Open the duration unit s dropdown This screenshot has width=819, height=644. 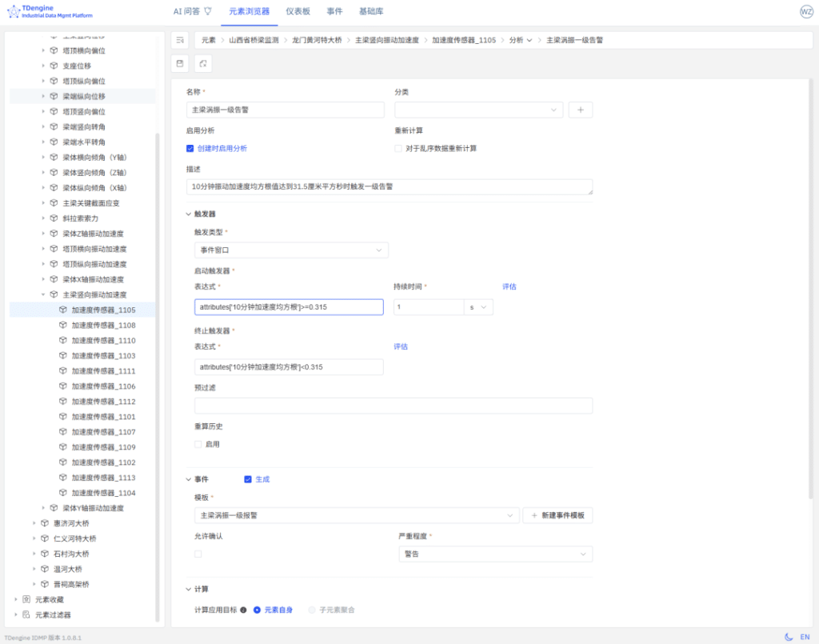click(x=478, y=307)
